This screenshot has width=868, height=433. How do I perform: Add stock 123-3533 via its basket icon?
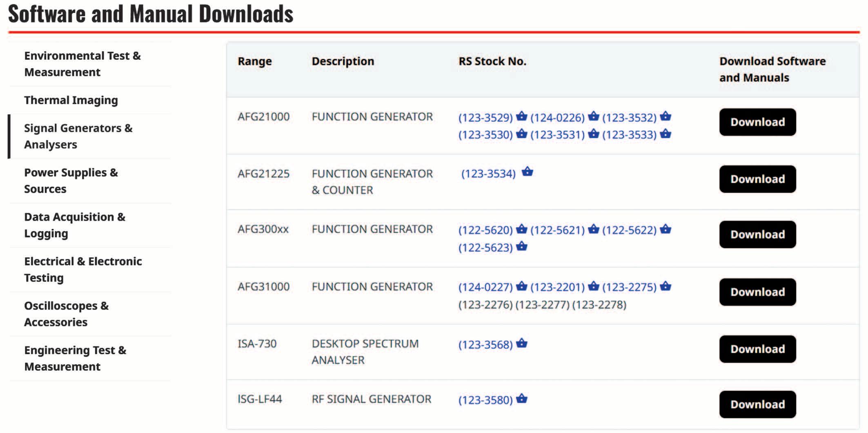(665, 134)
